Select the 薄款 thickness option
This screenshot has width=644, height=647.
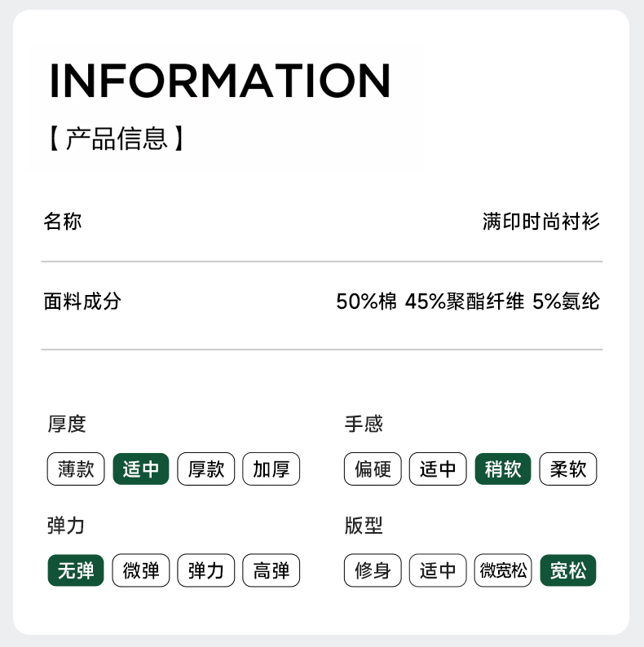(76, 469)
